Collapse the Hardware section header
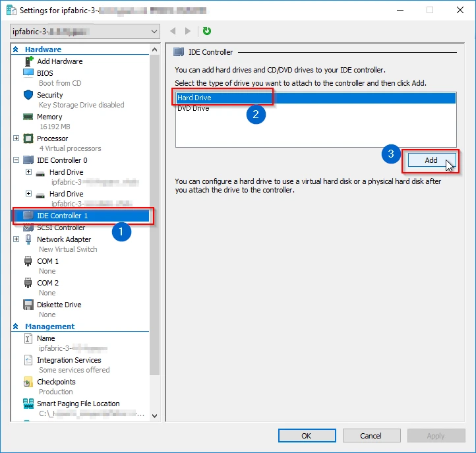 click(x=15, y=49)
